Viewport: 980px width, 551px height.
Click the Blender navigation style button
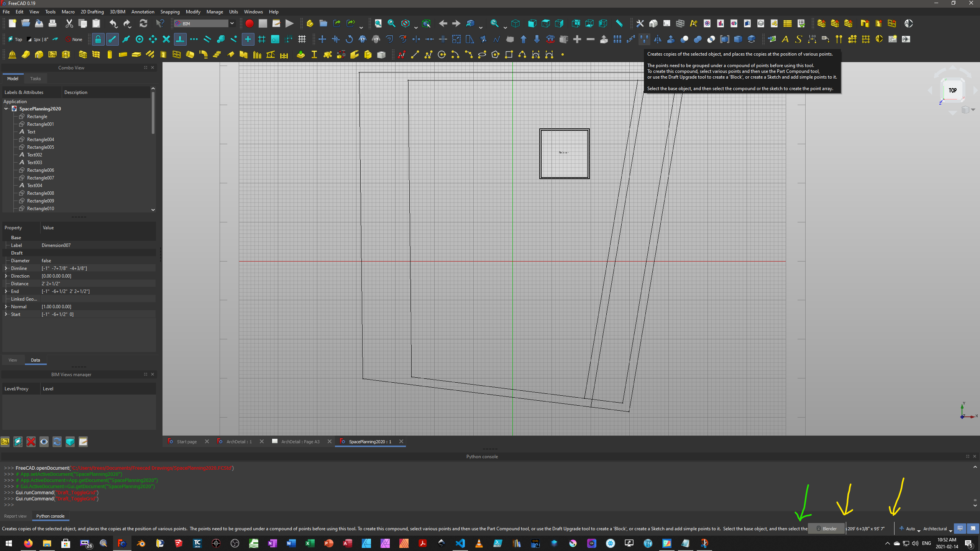[x=826, y=529]
